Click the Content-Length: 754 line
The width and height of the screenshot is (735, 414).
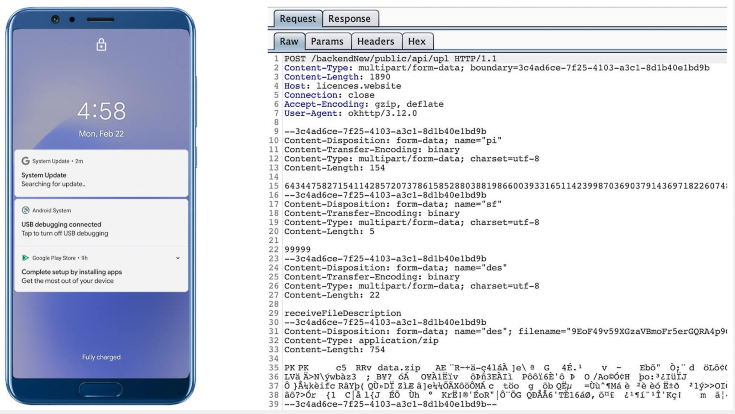click(x=334, y=349)
